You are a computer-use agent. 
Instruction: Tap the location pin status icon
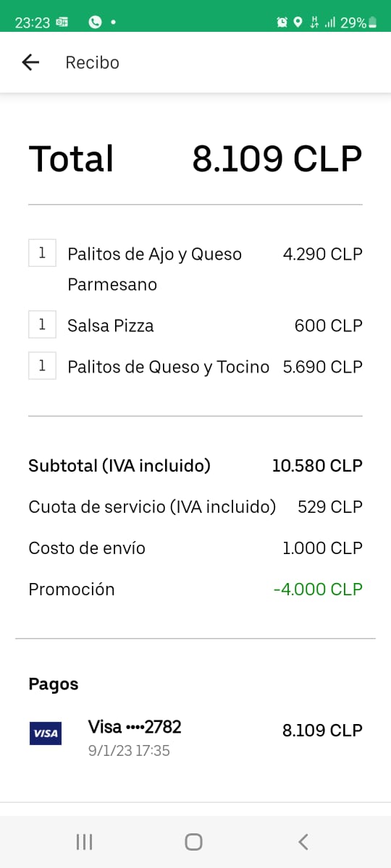pyautogui.click(x=298, y=22)
